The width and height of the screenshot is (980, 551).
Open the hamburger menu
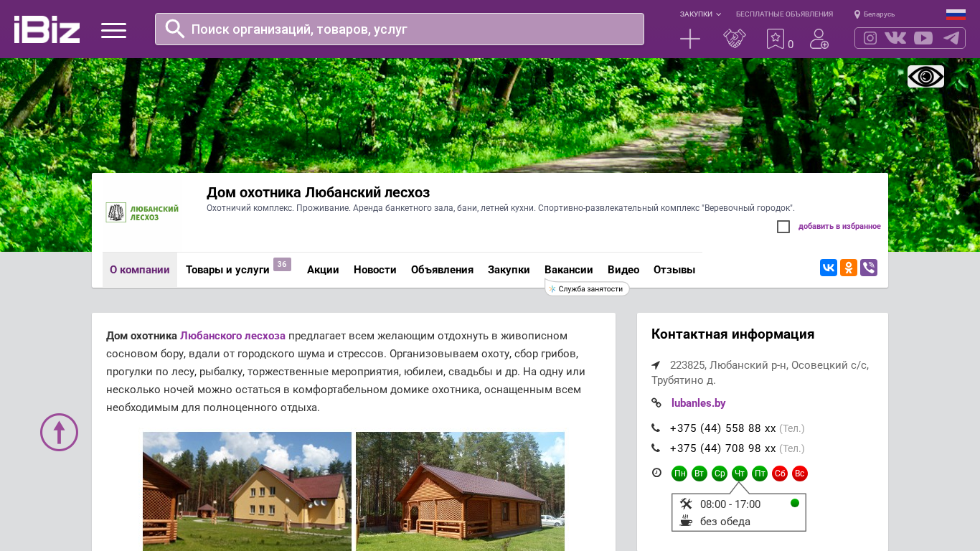click(x=113, y=30)
